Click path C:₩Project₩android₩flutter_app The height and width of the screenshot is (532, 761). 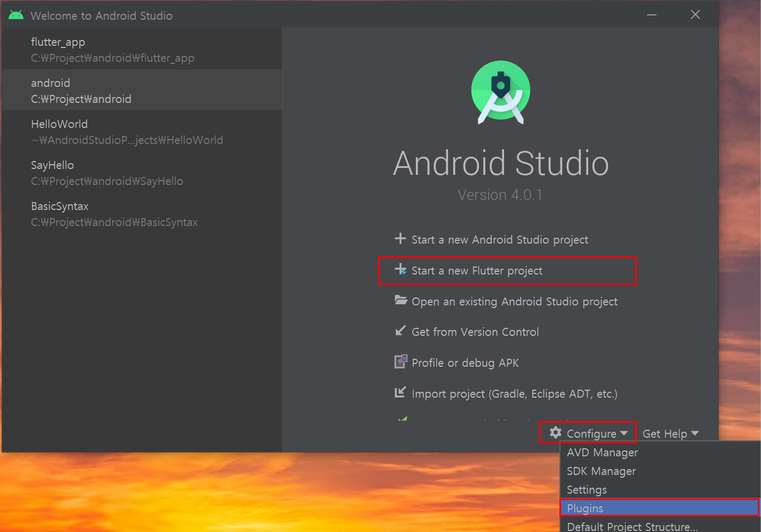[x=113, y=58]
